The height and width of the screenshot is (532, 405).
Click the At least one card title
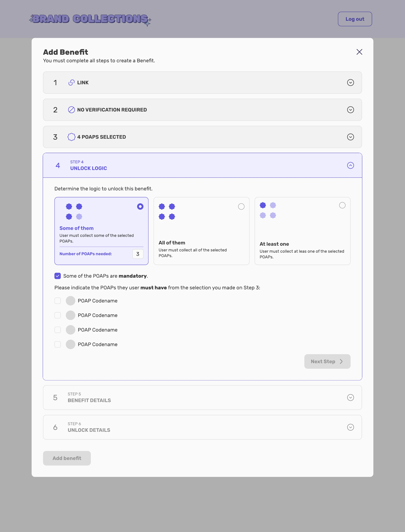pyautogui.click(x=274, y=244)
